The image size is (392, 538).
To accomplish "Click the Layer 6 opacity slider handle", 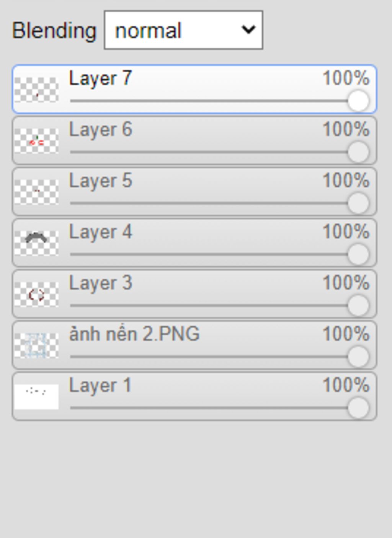I will point(358,152).
